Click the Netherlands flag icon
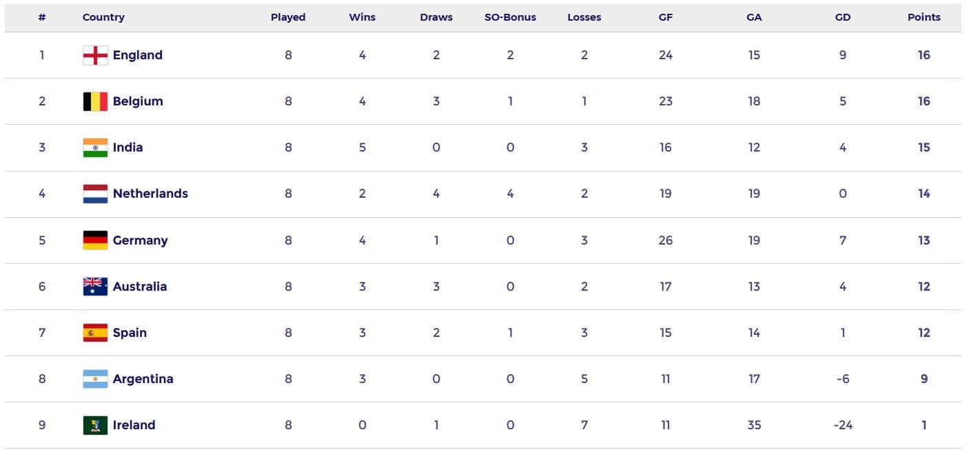The image size is (980, 463). (x=95, y=194)
